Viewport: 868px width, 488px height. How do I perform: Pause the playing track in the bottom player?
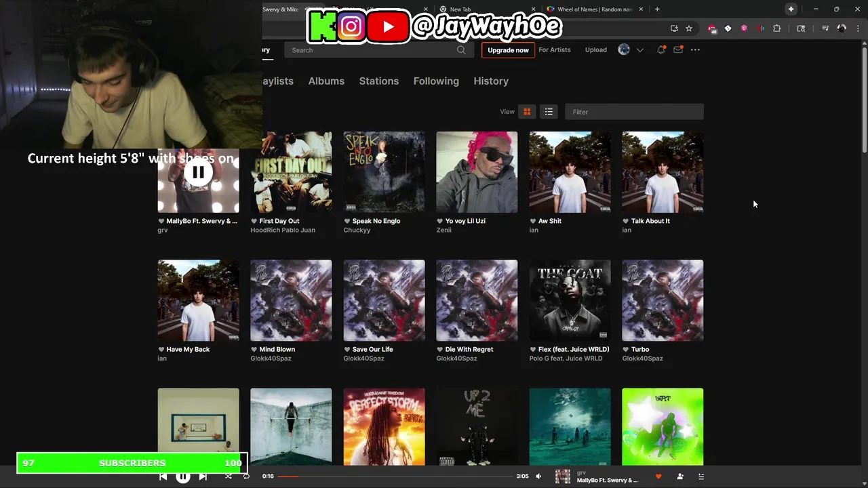183,476
